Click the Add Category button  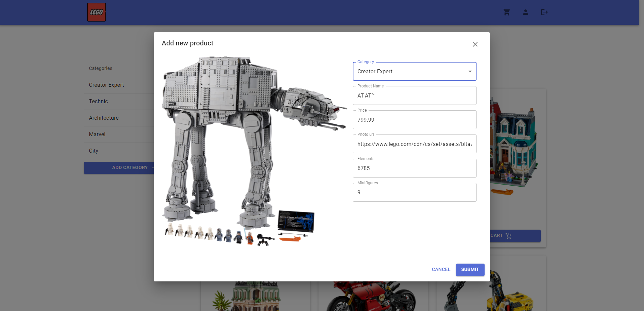[119, 168]
